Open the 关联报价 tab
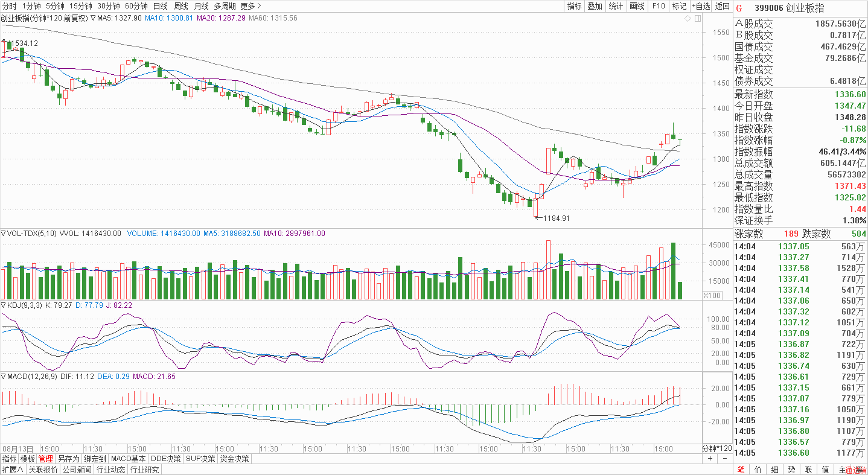This screenshot has height=475, width=868. 42,470
